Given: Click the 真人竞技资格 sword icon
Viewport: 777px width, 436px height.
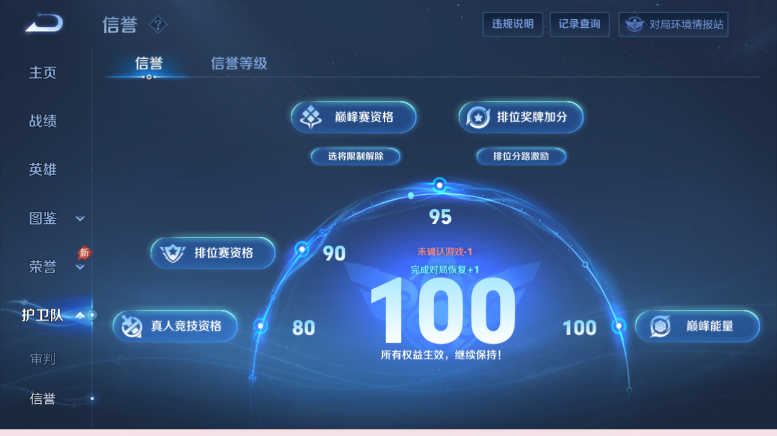Looking at the screenshot, I should coord(132,326).
